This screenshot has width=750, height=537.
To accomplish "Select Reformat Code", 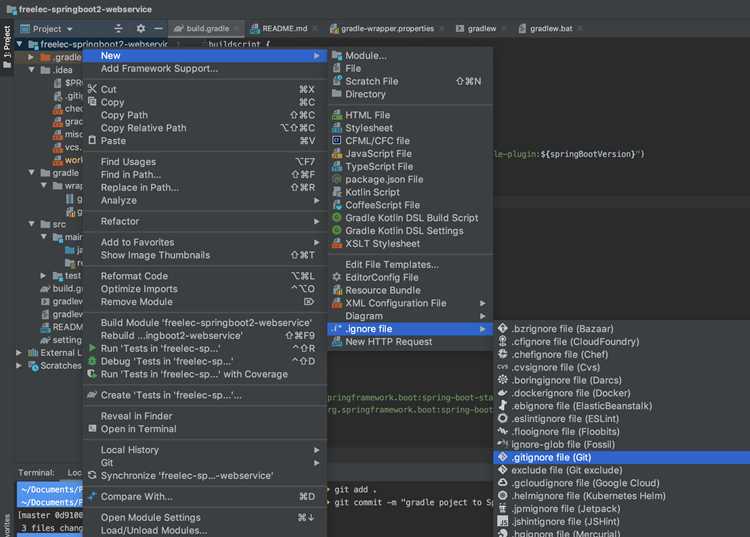I will 205,276.
